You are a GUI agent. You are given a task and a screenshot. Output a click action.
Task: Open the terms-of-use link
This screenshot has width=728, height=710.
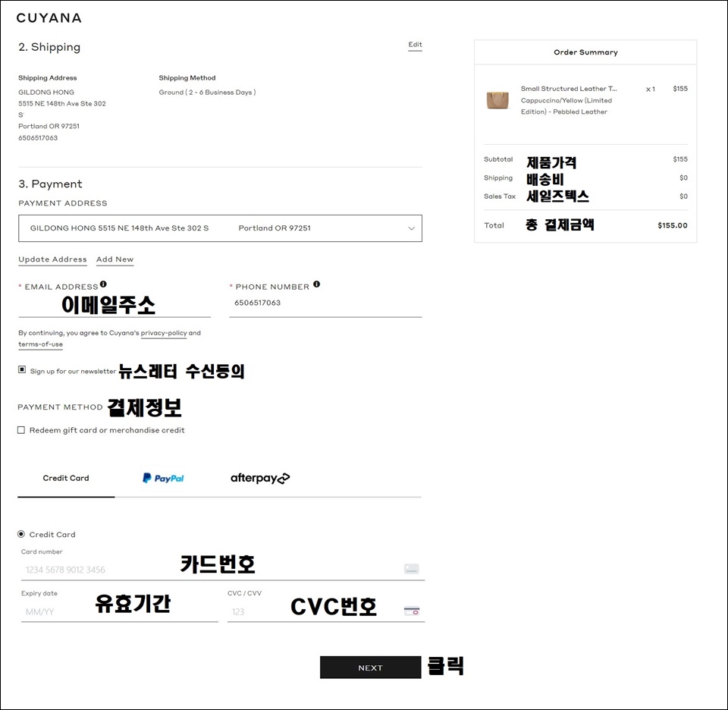click(40, 344)
